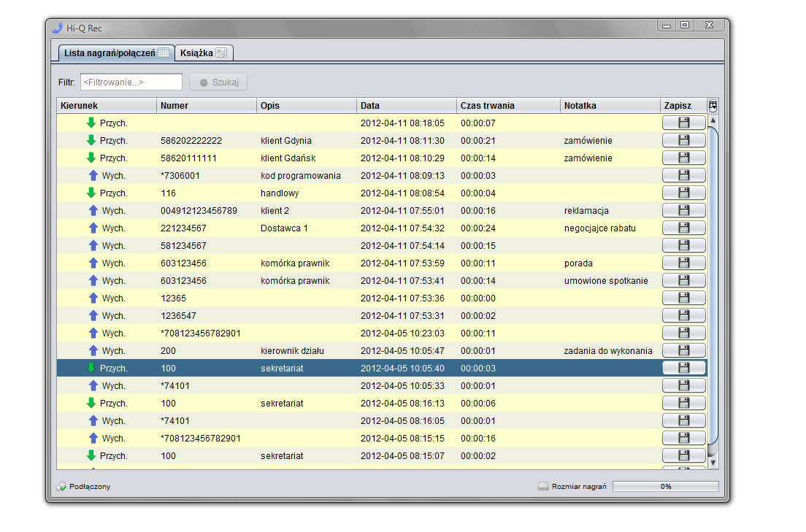Sort by Czas trwania column header
This screenshot has height=532, width=806.
click(508, 105)
